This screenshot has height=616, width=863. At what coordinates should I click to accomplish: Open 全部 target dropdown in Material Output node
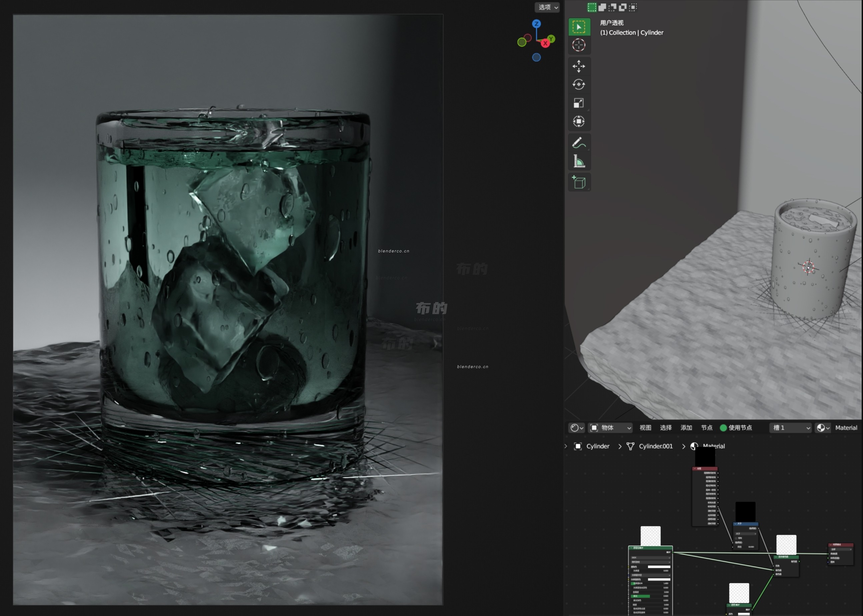[841, 549]
